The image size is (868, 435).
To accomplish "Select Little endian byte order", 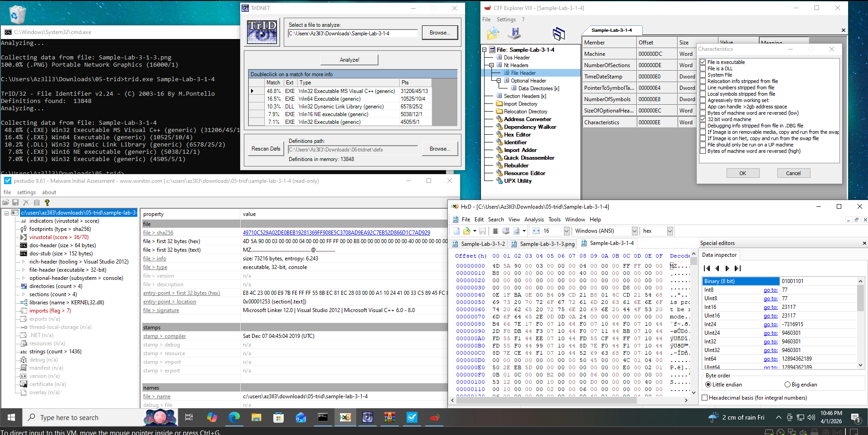I will coord(708,385).
